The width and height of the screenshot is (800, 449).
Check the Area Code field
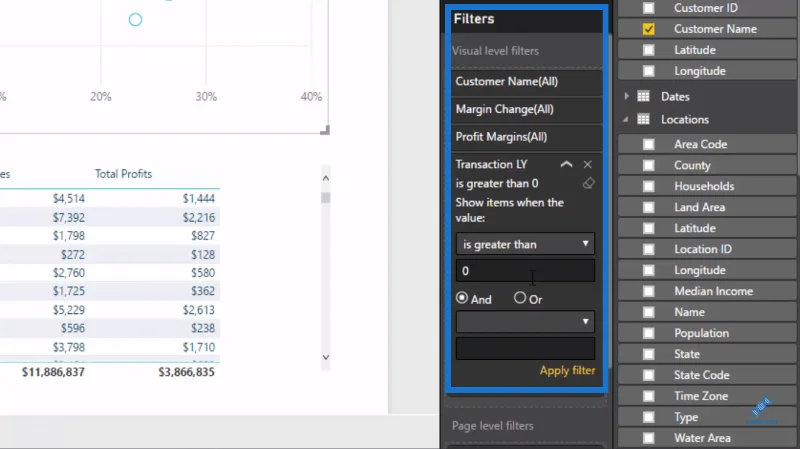[648, 144]
